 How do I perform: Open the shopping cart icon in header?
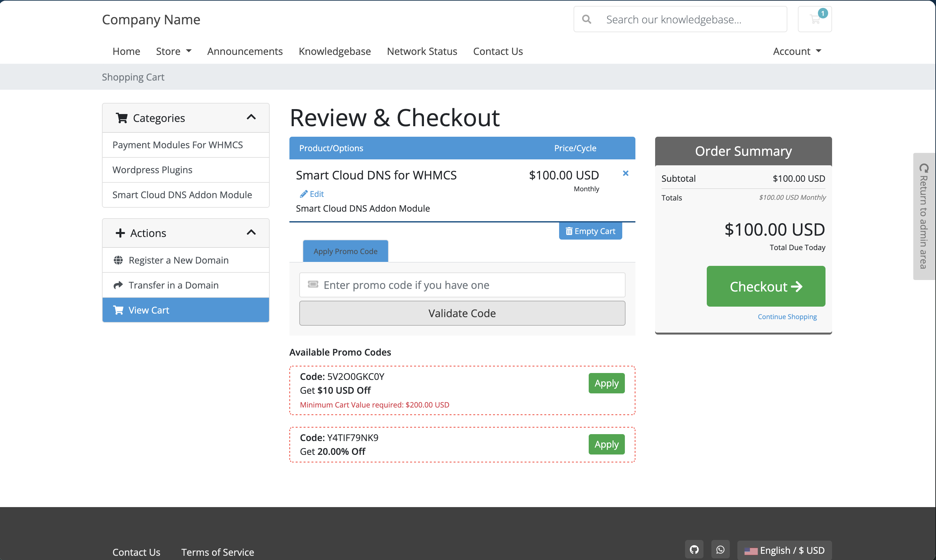[x=814, y=19]
